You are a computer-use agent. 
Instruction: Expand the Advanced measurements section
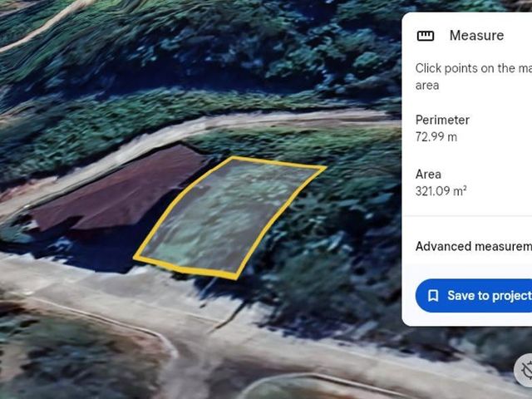tap(474, 246)
